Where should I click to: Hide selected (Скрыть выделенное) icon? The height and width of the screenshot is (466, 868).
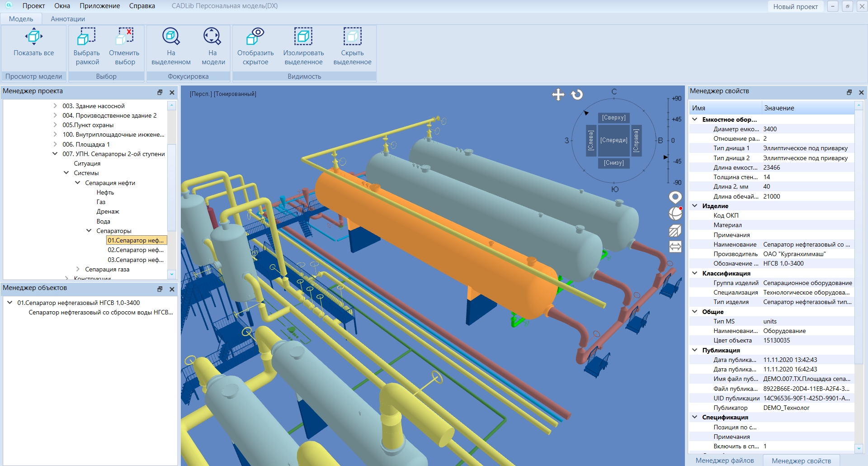point(352,37)
